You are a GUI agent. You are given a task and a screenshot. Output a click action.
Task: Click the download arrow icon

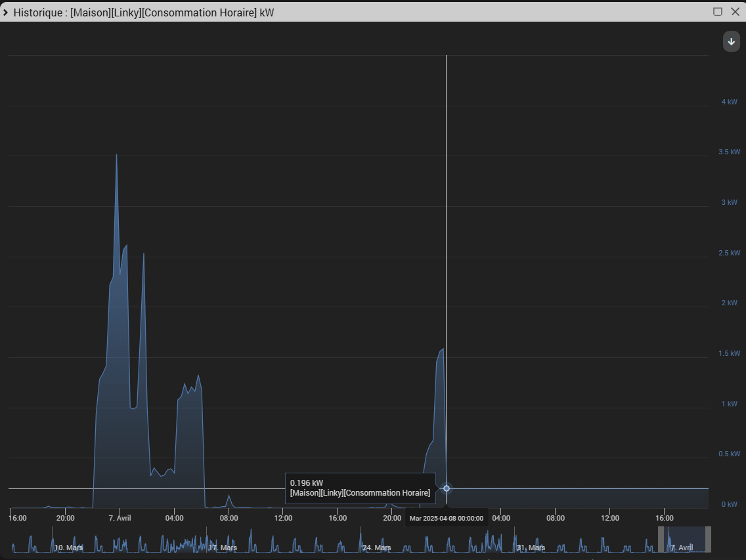[x=732, y=41]
